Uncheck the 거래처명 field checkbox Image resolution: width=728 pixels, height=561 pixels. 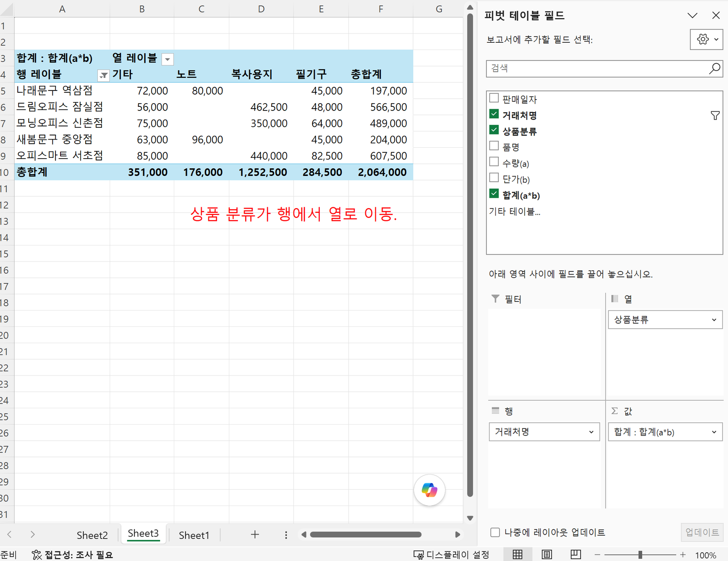click(494, 114)
